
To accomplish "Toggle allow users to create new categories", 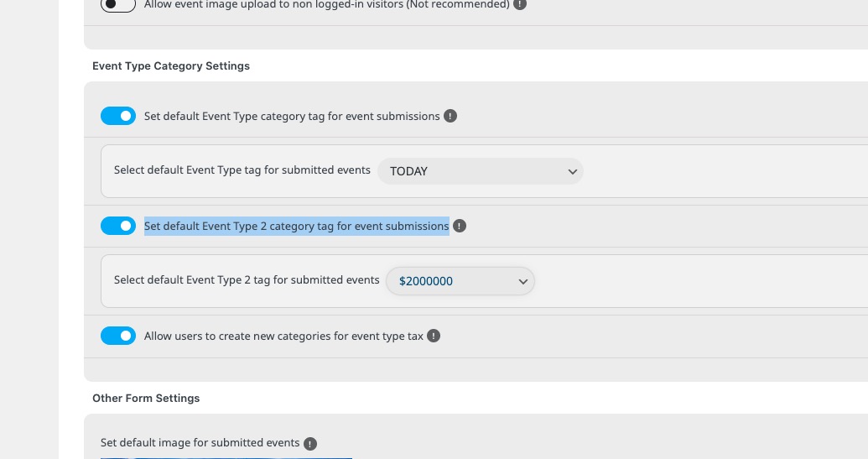I will pos(118,336).
